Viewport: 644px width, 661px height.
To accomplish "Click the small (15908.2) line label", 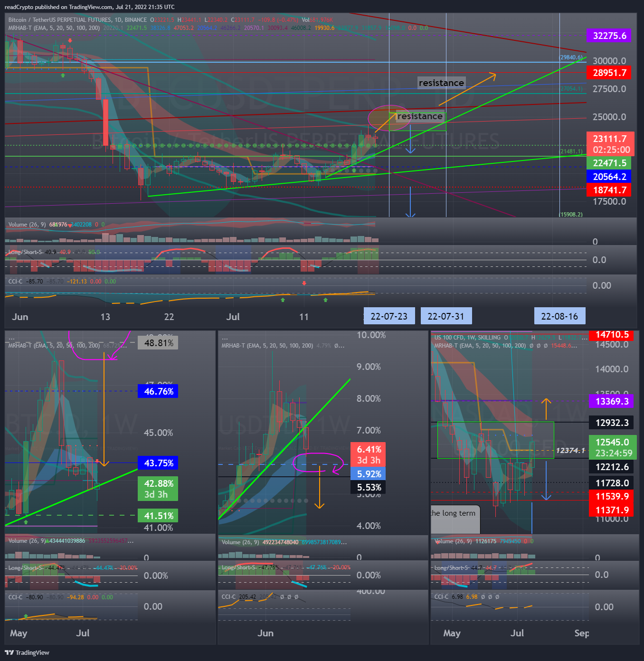I will click(x=571, y=215).
